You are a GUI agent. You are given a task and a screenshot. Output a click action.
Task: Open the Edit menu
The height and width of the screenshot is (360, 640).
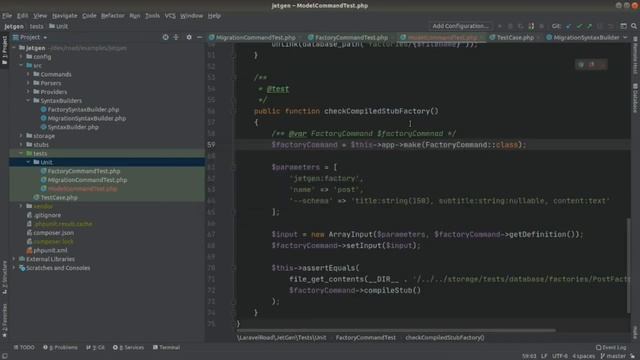click(22, 16)
